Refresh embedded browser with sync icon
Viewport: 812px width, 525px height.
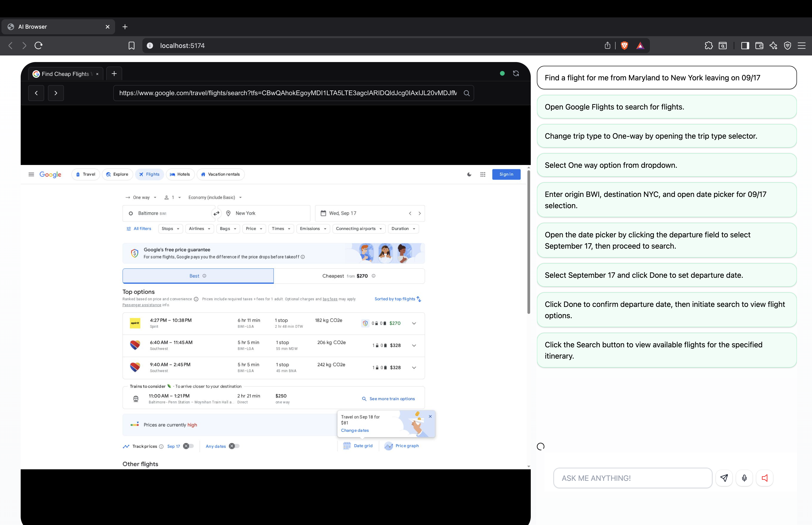pyautogui.click(x=515, y=73)
